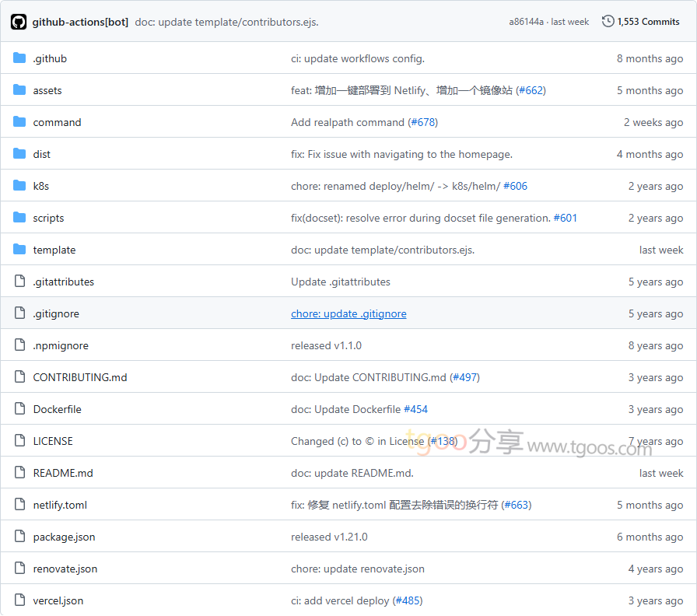View all 1,553 Commits
Viewport: 697px width, 616px height.
tap(648, 22)
